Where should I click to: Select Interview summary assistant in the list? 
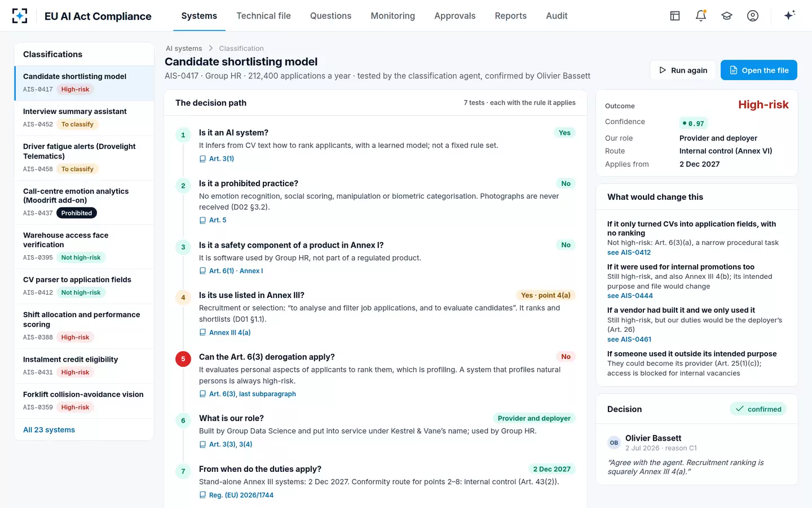(84, 118)
